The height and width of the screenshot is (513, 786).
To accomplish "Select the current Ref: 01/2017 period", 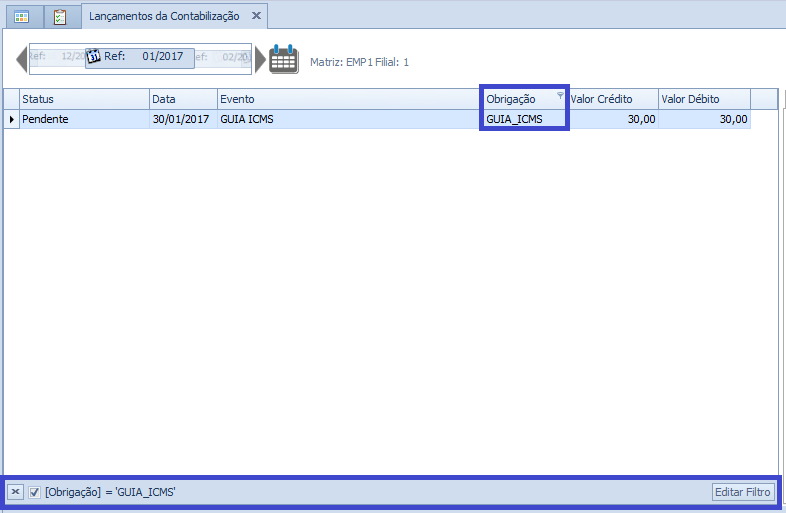I will click(140, 58).
